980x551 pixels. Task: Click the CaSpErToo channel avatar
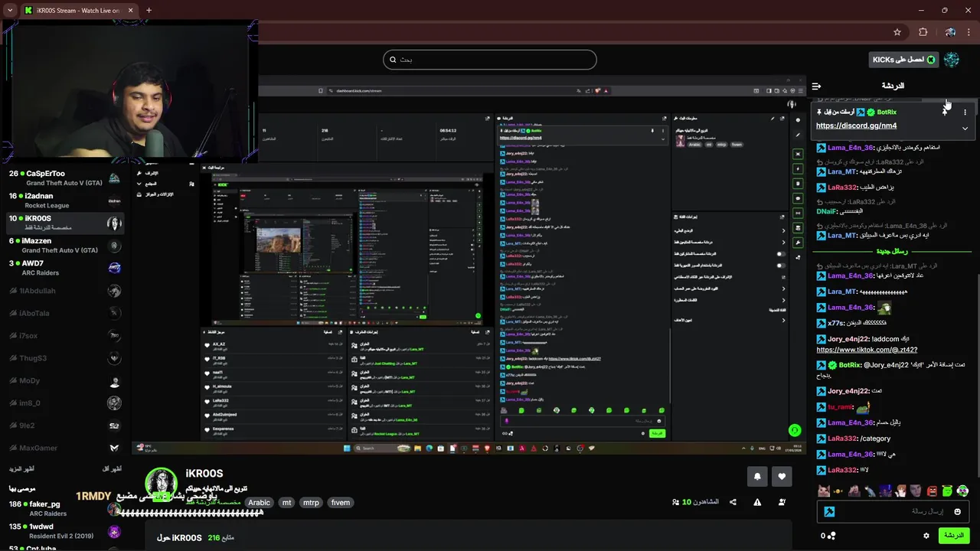click(114, 178)
